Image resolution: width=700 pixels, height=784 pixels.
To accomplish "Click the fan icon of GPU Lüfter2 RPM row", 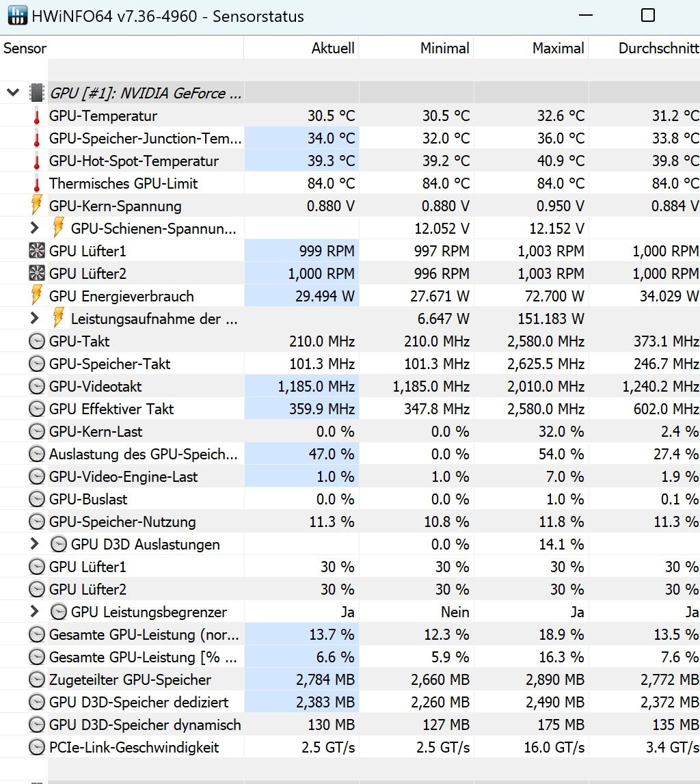I will pos(36,273).
